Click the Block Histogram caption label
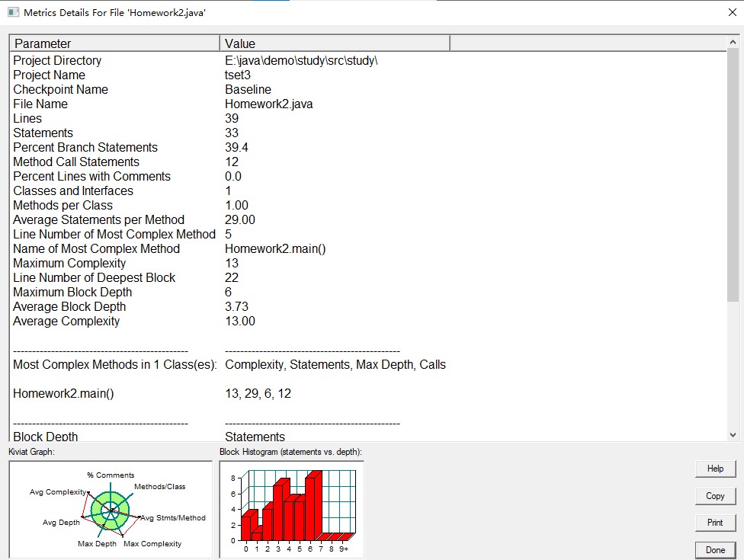744x560 pixels. (x=291, y=451)
